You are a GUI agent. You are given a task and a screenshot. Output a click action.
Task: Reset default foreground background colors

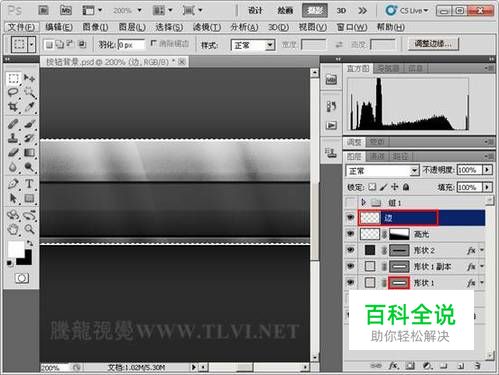(9, 264)
